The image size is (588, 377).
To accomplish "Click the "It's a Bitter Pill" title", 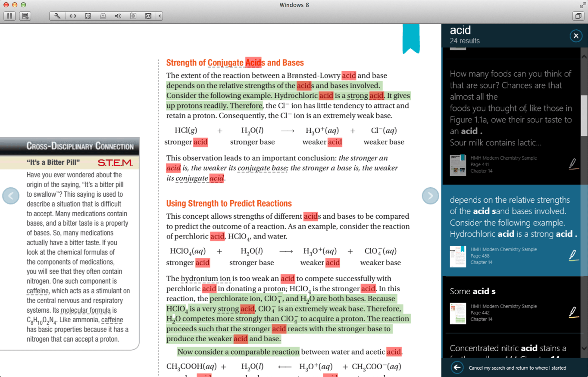I will coord(53,163).
